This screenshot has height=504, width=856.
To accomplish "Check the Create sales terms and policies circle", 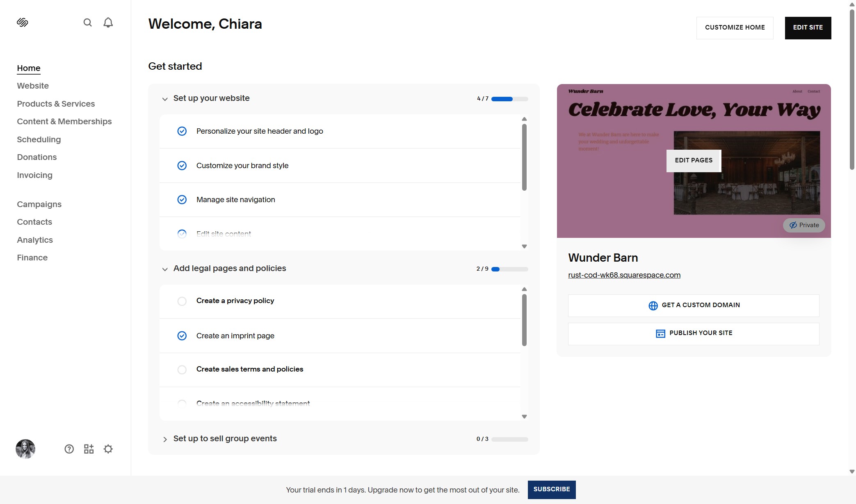I will [182, 370].
